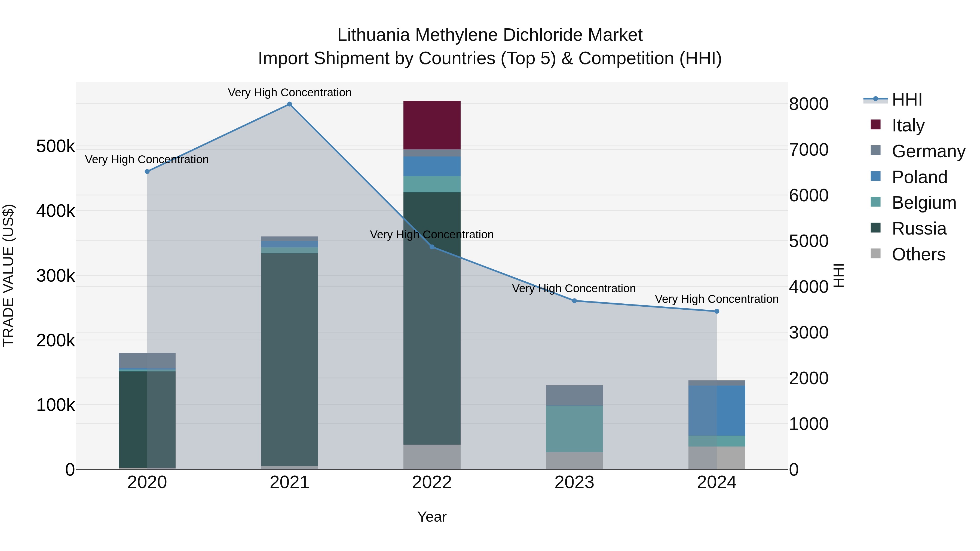Click the 8000 HHI axis tick
The width and height of the screenshot is (980, 551).
pyautogui.click(x=809, y=104)
